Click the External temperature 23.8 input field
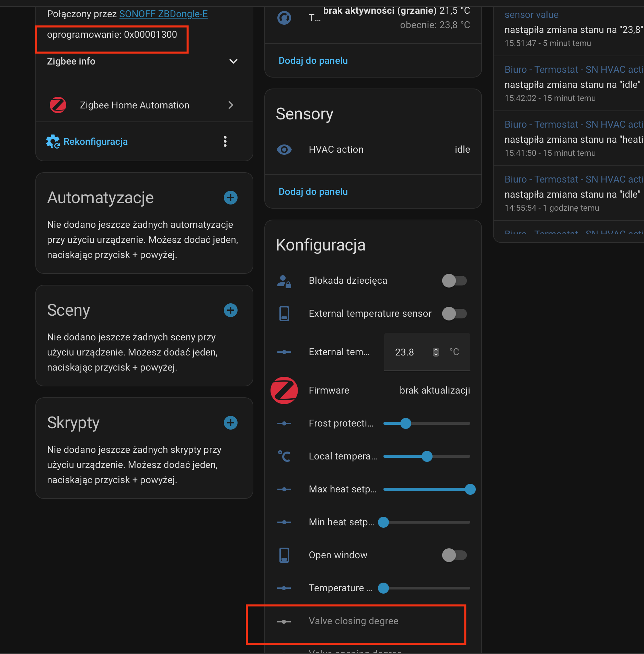The width and height of the screenshot is (644, 654). [409, 352]
